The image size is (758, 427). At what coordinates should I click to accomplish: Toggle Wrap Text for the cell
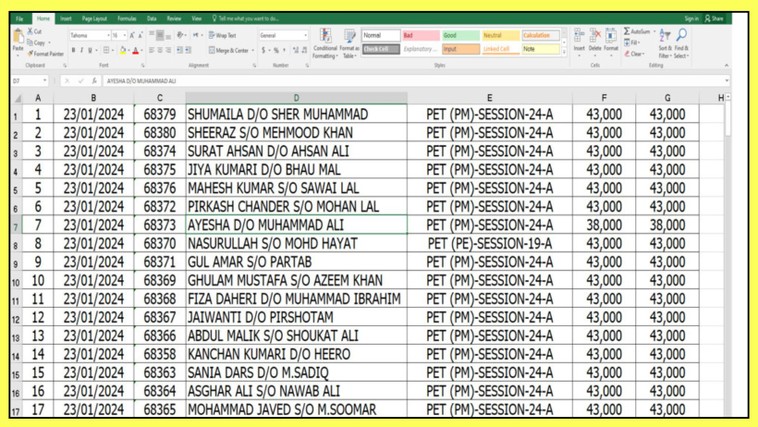pyautogui.click(x=223, y=35)
